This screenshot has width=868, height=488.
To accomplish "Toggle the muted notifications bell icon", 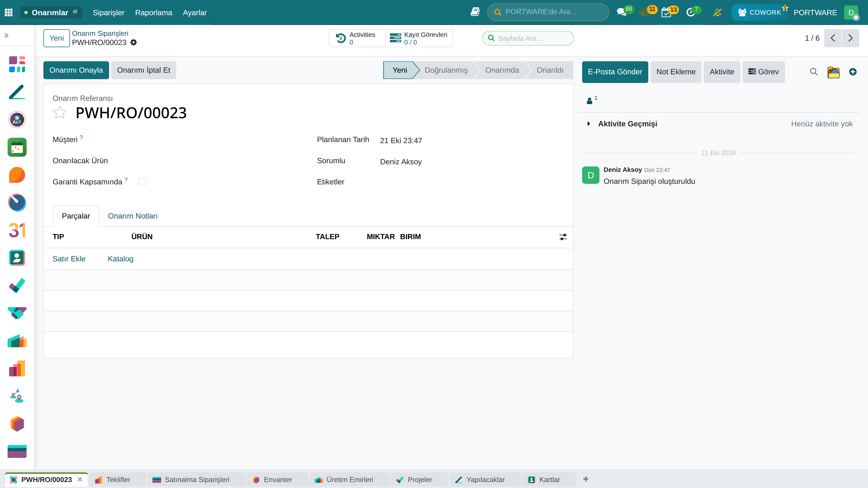I will point(717,12).
